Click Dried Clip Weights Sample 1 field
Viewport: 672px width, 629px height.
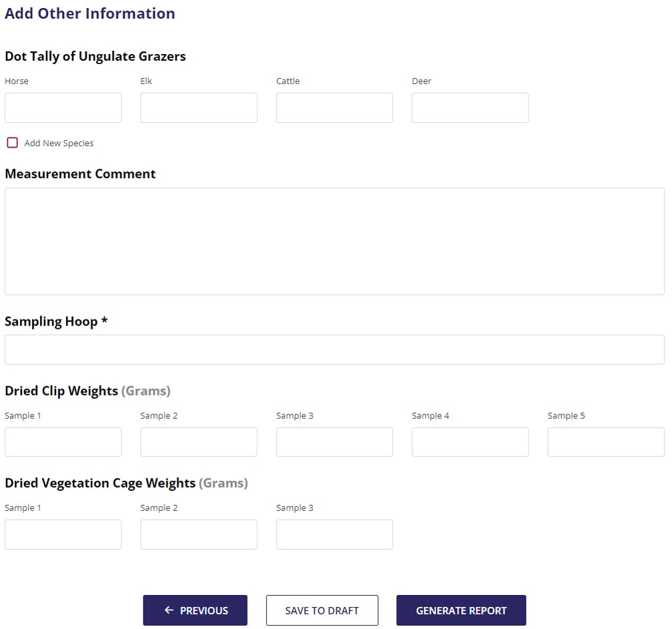(x=63, y=442)
